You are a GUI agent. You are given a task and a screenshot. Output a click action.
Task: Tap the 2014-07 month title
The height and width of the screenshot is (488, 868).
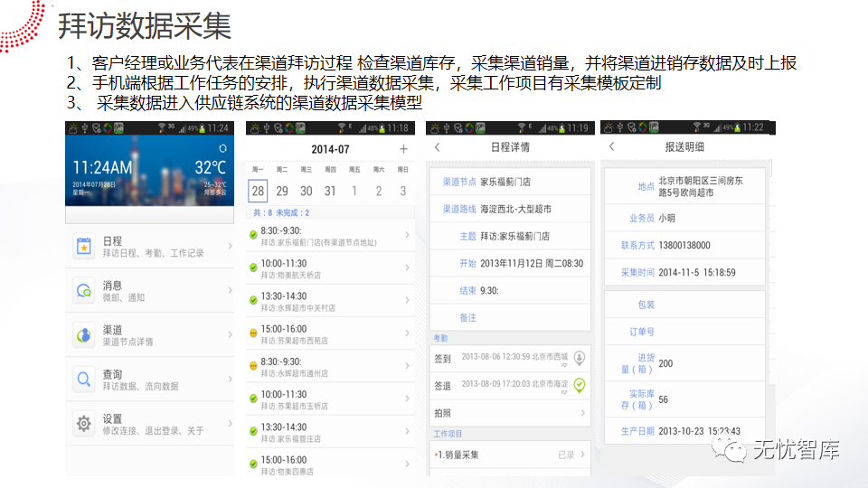330,149
